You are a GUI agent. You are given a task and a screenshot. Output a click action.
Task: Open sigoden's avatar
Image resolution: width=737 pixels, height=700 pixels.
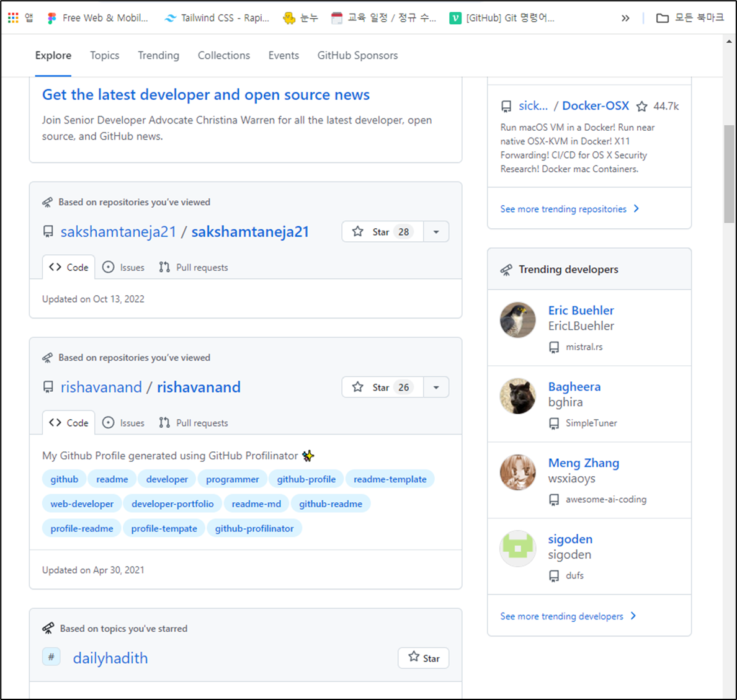518,548
